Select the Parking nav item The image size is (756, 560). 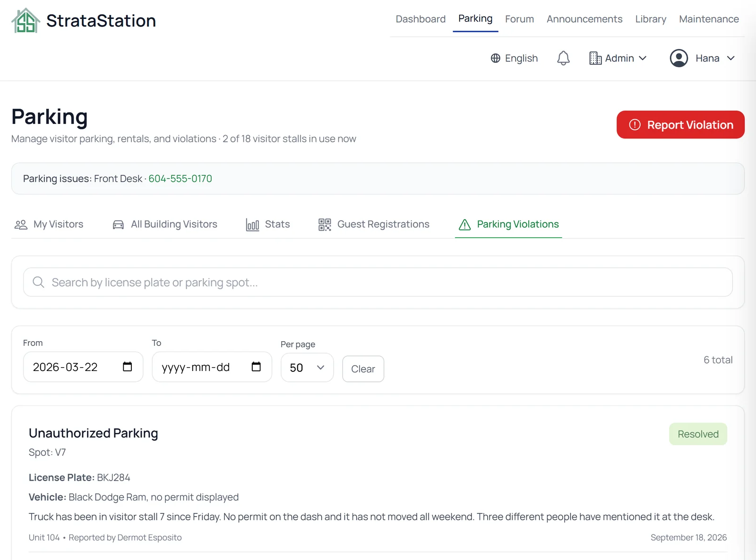475,18
